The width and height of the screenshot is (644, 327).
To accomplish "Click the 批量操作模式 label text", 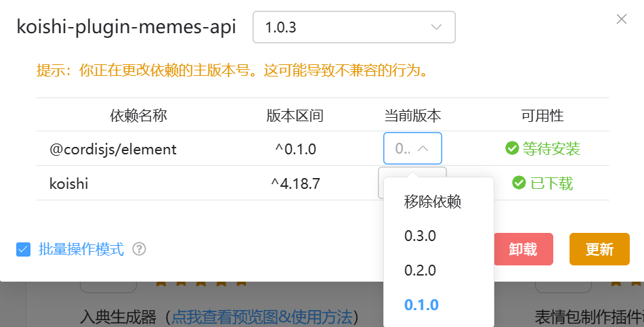I will [x=81, y=249].
